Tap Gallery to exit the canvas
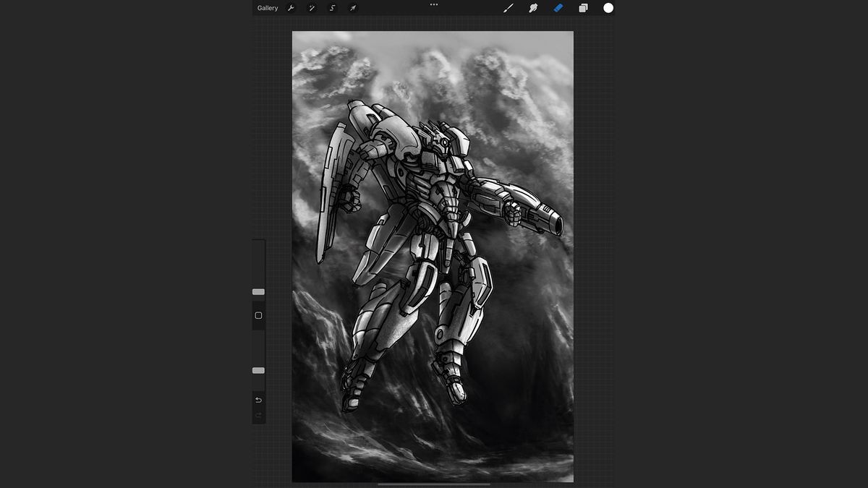 tap(267, 8)
